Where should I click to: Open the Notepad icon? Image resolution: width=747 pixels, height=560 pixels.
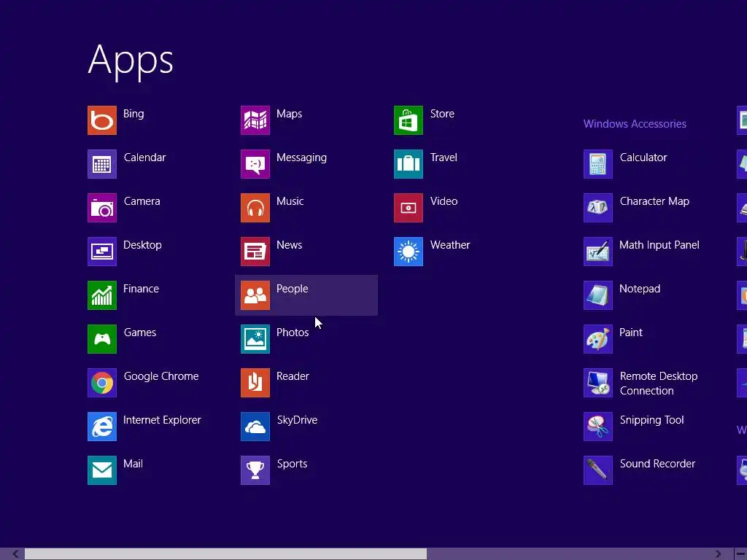click(x=598, y=295)
